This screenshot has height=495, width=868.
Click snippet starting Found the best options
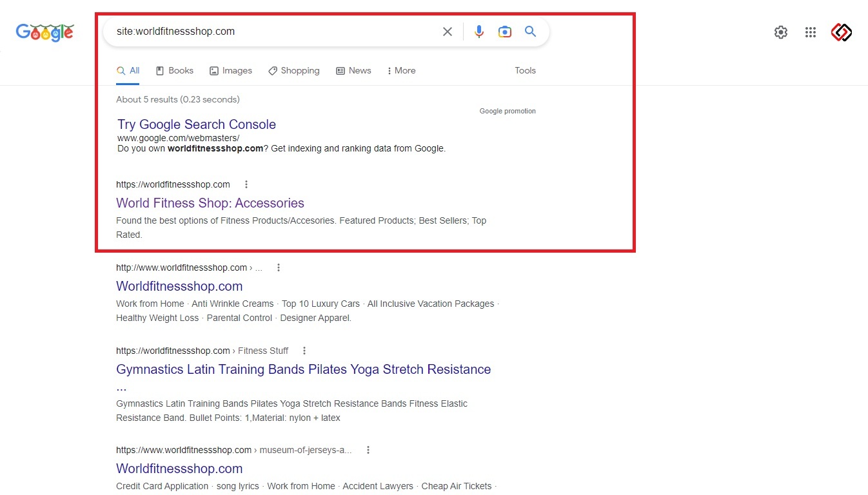(x=301, y=228)
